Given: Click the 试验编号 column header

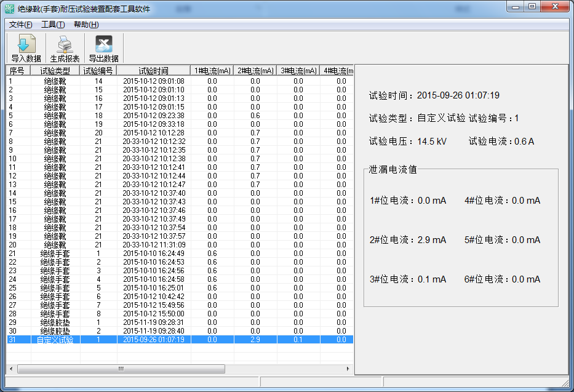Looking at the screenshot, I should 98,71.
